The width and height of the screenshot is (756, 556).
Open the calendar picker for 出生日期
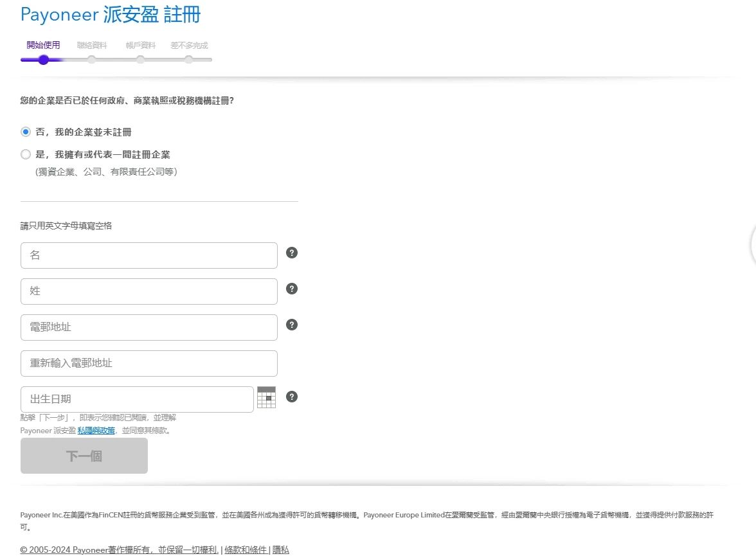coord(267,397)
